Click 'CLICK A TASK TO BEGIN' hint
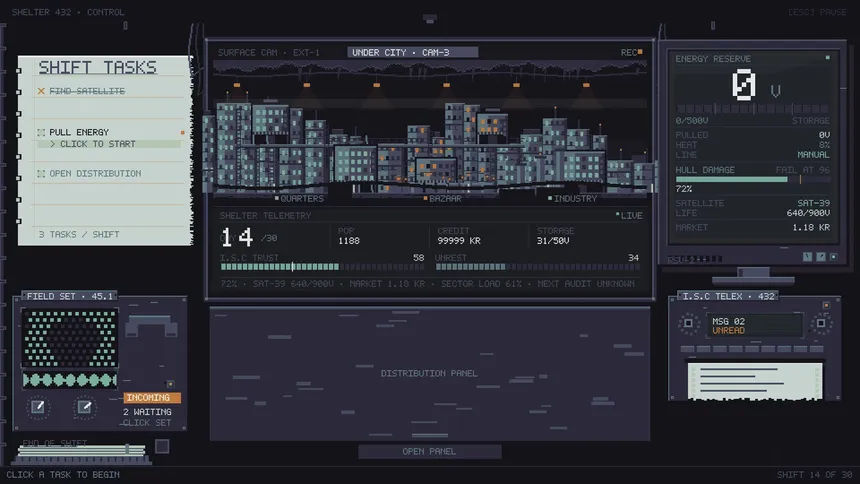This screenshot has height=484, width=860. pos(63,475)
